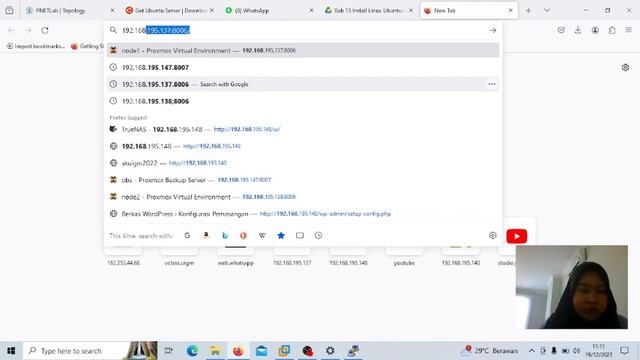This screenshot has height=360, width=640.
Task: Open Firefox View button
Action: click(9, 10)
